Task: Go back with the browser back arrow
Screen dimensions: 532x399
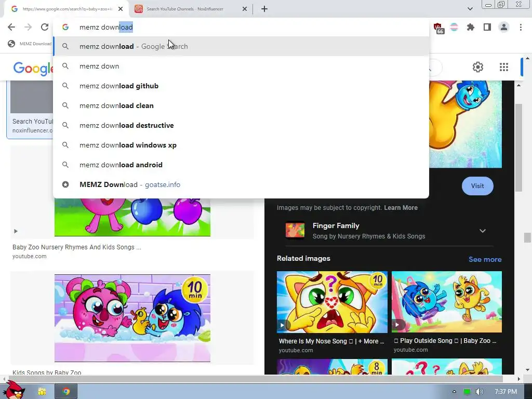Action: pos(11,27)
